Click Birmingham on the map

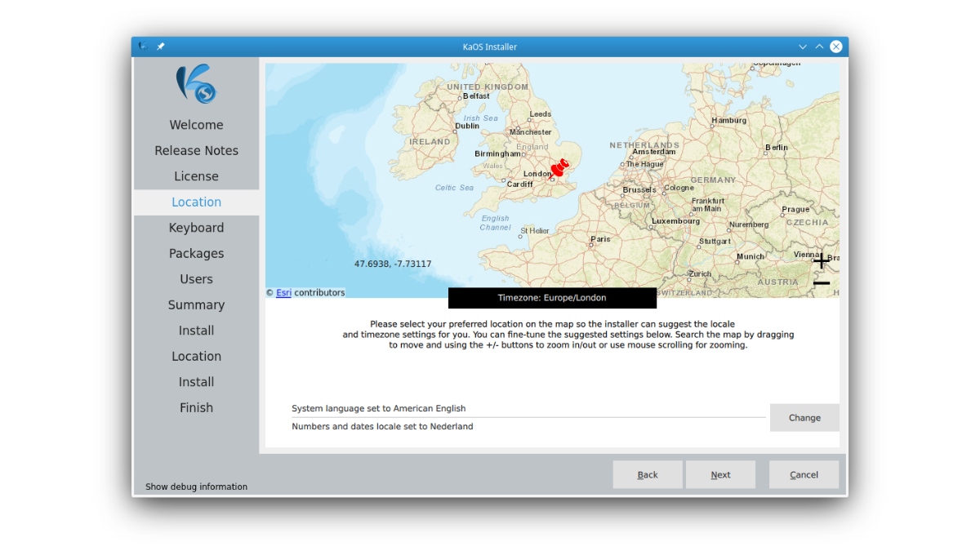497,153
